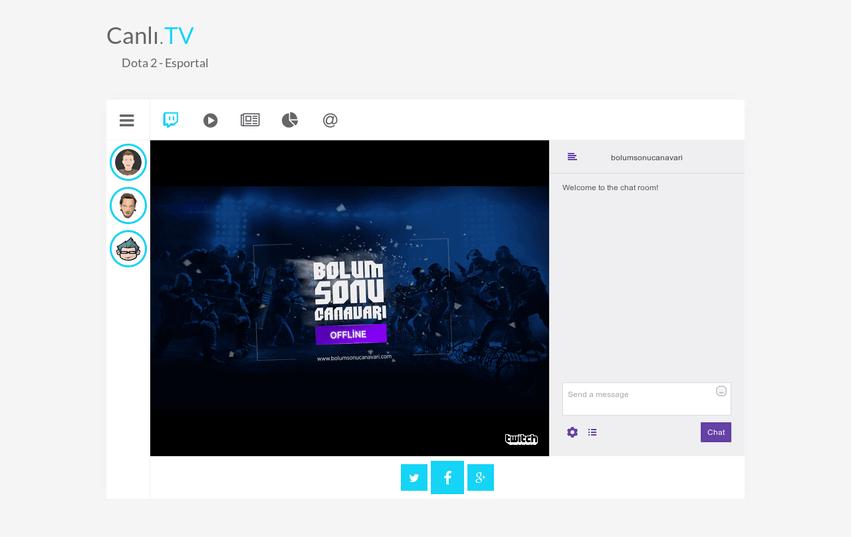This screenshot has height=537, width=851.
Task: Open the play button video tab
Action: (210, 120)
